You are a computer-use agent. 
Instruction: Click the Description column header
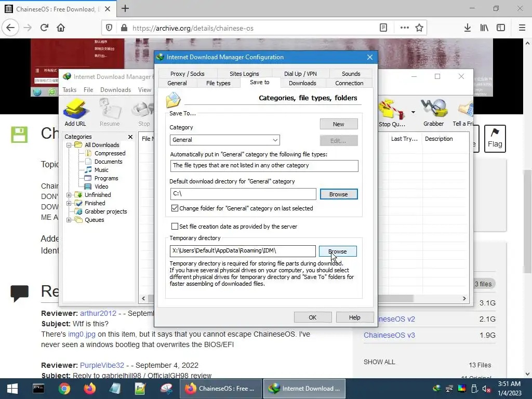coord(438,139)
